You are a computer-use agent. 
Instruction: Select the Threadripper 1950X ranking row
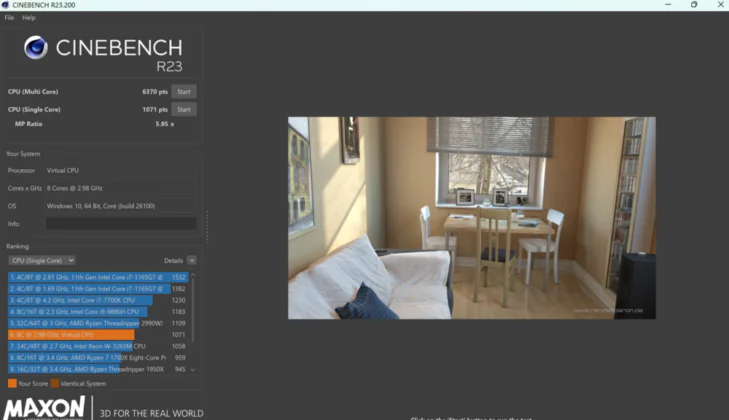tap(98, 369)
